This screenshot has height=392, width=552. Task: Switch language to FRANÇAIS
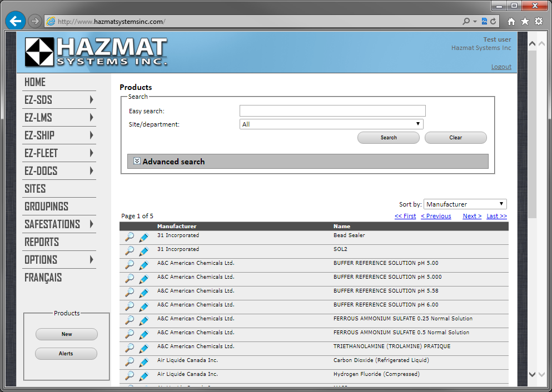pos(43,278)
